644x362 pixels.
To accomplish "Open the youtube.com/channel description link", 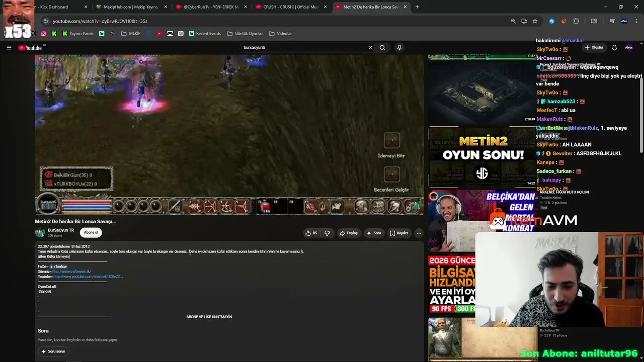I will pos(88,277).
